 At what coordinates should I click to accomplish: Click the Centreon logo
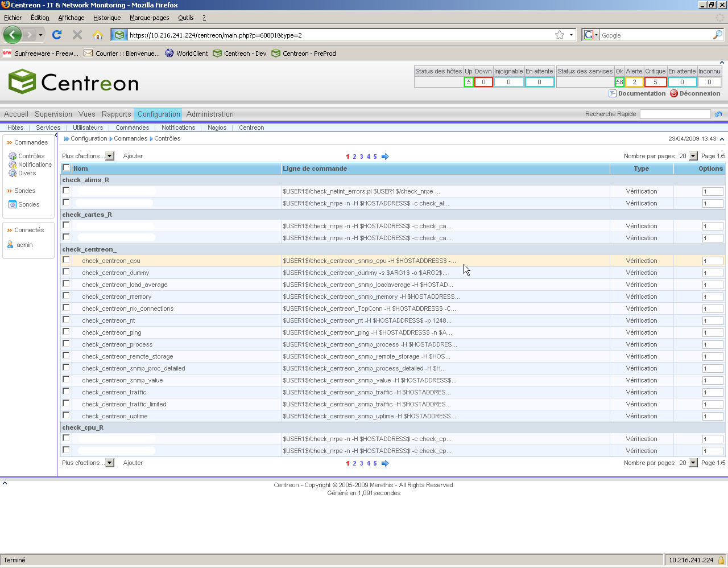tap(74, 83)
